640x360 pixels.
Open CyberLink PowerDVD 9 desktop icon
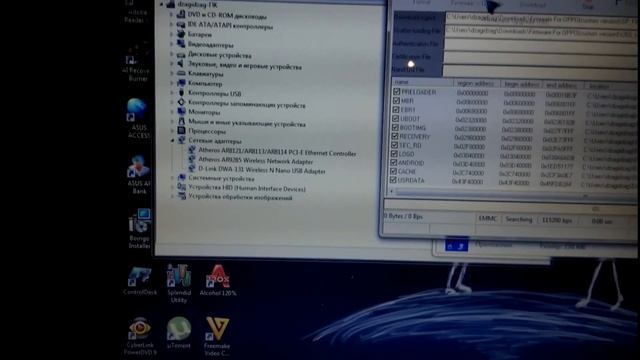[x=140, y=336]
